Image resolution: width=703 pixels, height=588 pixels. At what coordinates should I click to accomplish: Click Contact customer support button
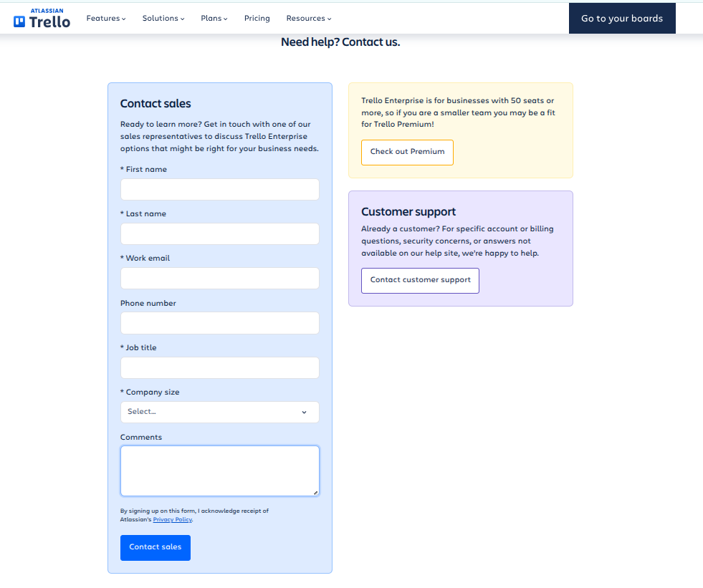coord(420,281)
